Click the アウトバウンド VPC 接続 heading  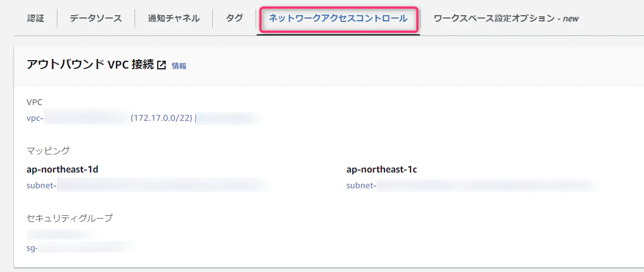pyautogui.click(x=91, y=65)
